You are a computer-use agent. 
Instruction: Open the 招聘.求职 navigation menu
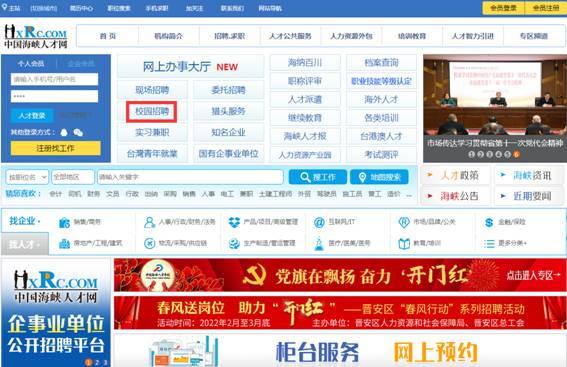230,36
